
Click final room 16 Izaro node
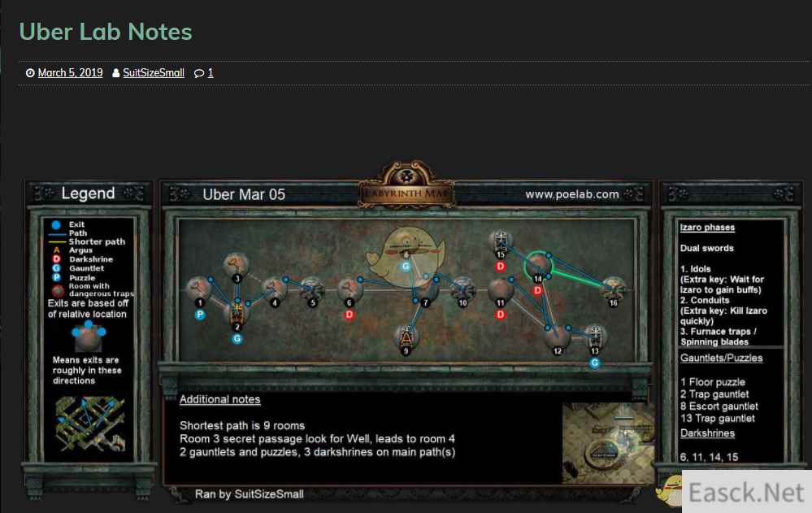click(x=614, y=288)
